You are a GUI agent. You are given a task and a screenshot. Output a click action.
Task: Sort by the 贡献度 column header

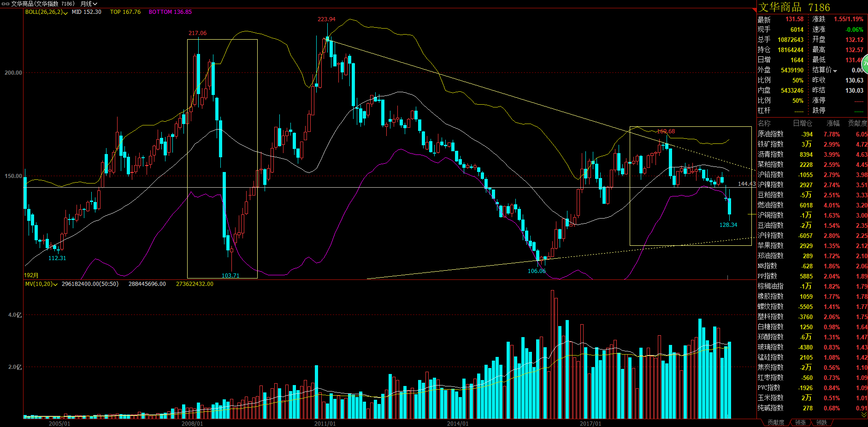(857, 123)
